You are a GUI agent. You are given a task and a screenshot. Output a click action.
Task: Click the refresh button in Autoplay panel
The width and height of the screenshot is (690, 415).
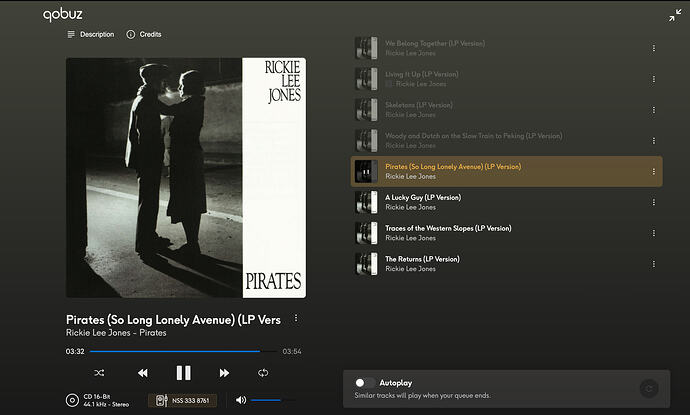[649, 388]
